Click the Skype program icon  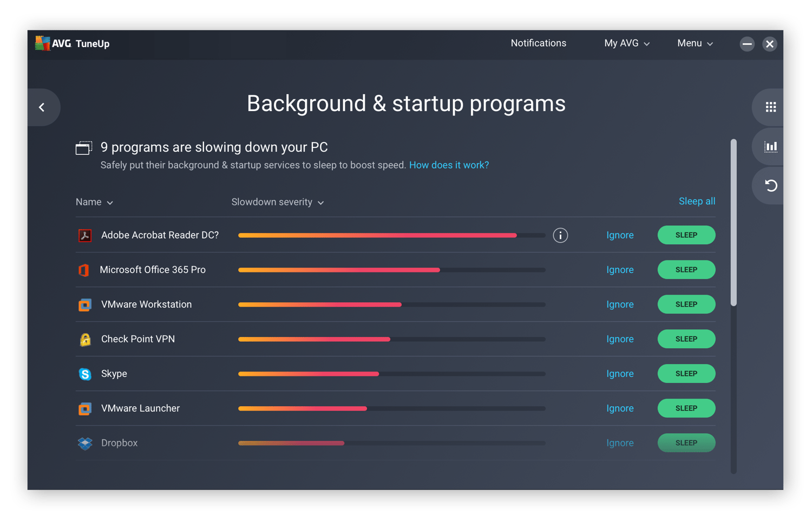(x=85, y=374)
